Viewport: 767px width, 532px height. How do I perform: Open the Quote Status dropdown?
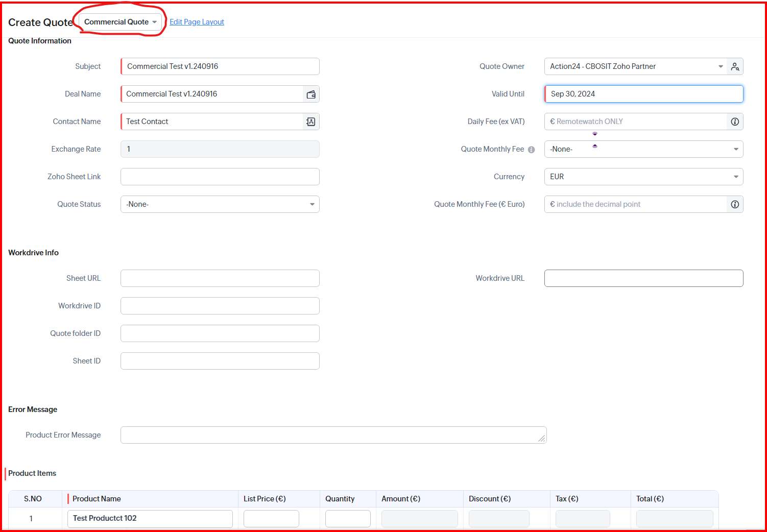(220, 204)
